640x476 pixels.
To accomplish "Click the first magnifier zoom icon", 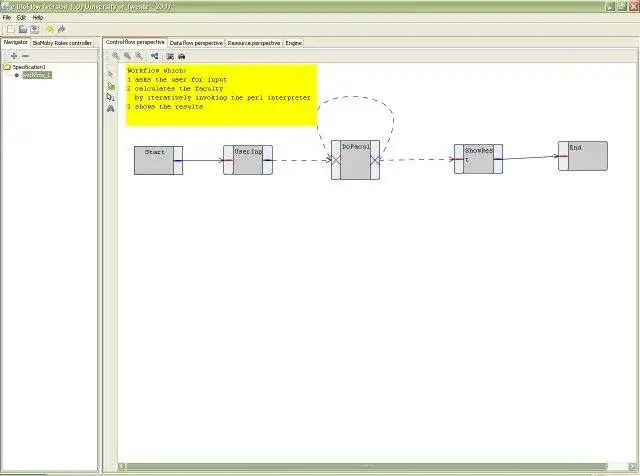I will click(x=116, y=56).
